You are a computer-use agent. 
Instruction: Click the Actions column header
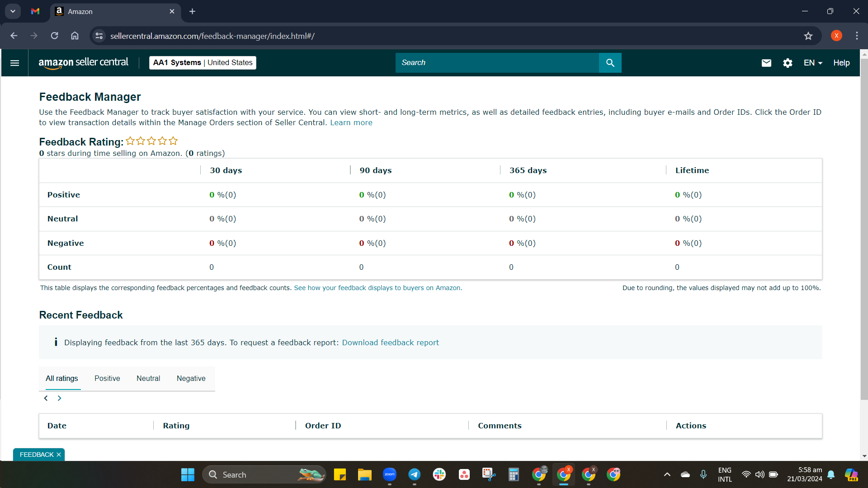coord(691,426)
